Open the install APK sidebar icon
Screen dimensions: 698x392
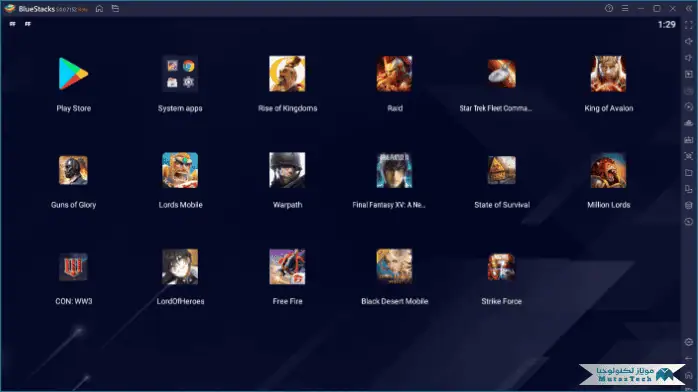point(689,140)
